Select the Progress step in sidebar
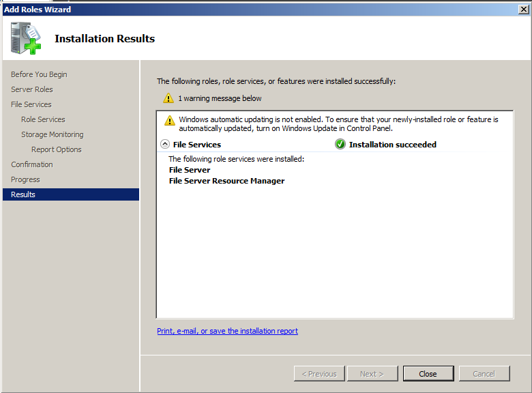 tap(25, 179)
